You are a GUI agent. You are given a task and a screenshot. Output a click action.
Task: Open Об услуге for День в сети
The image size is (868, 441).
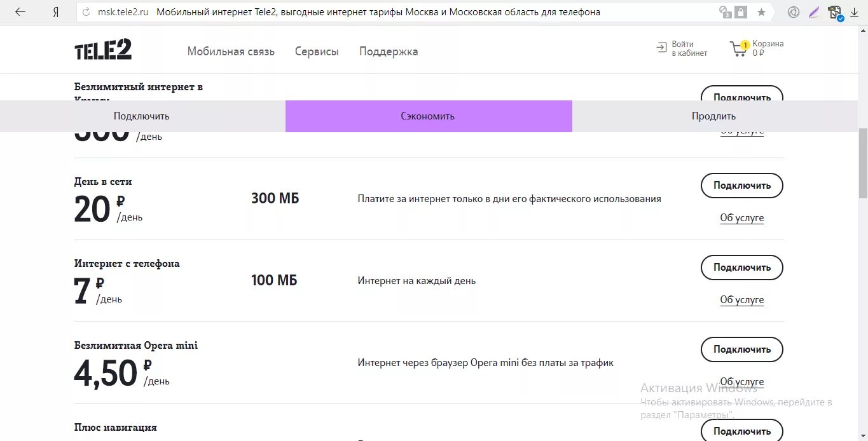742,218
